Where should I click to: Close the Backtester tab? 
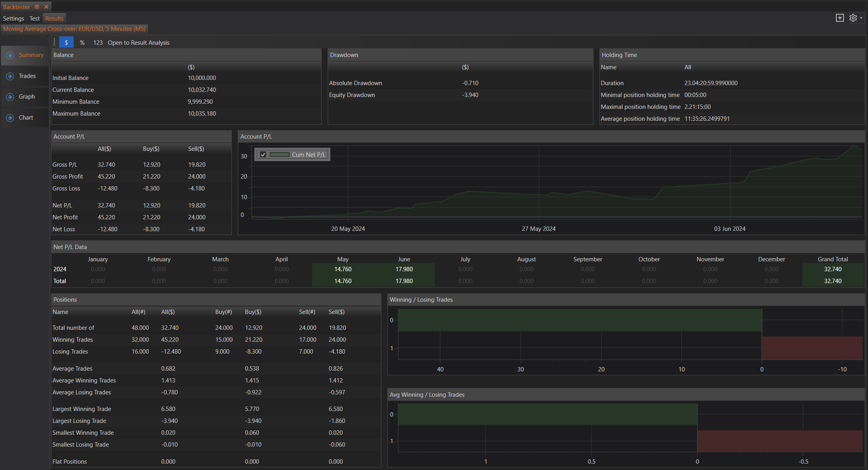click(46, 7)
